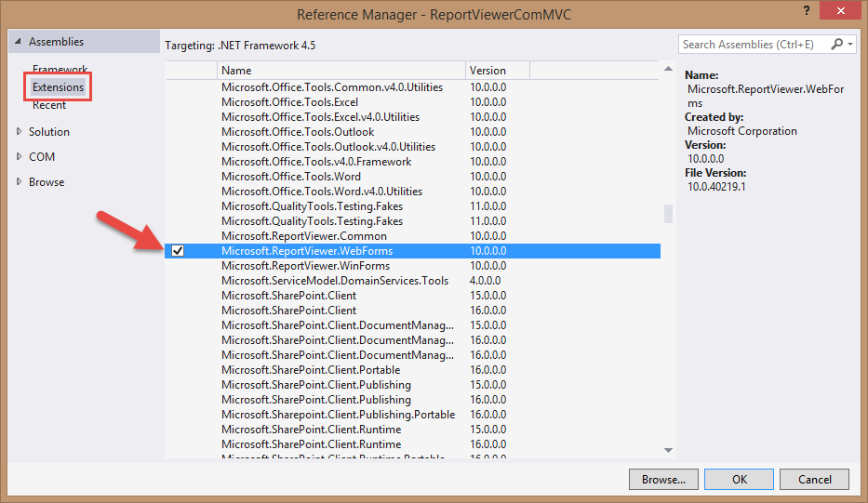
Task: Expand the Solution section
Action: point(20,132)
